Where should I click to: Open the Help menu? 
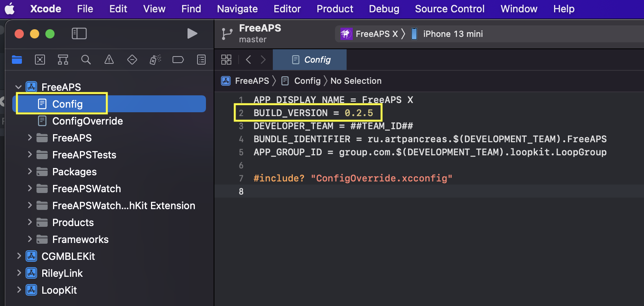coord(564,8)
